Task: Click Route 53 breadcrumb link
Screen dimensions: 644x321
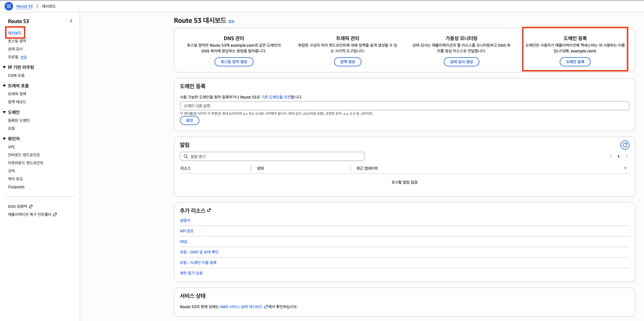Action: click(x=24, y=6)
